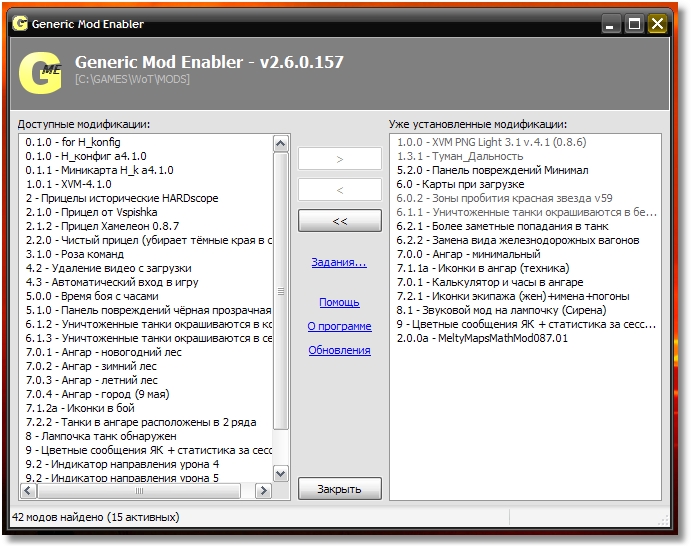Select '2 - Прицелы исторические HARDscope'
This screenshot has width=692, height=549.
[122, 198]
